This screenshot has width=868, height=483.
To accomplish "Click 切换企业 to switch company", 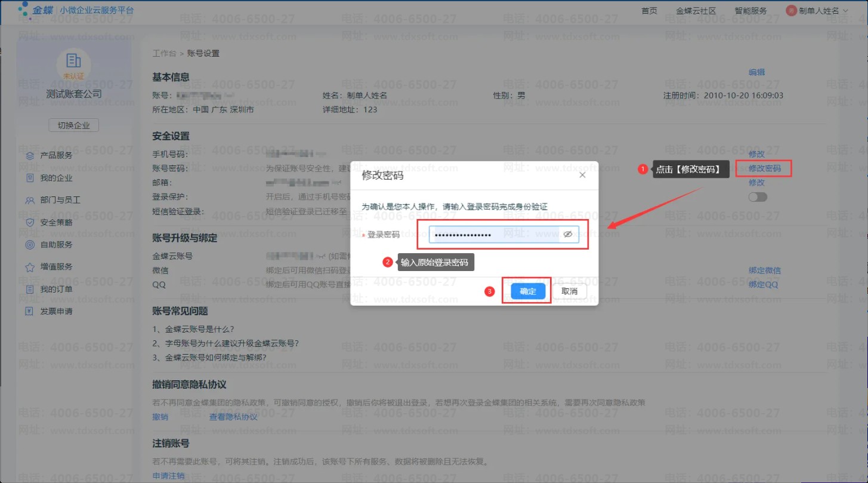I will (73, 125).
